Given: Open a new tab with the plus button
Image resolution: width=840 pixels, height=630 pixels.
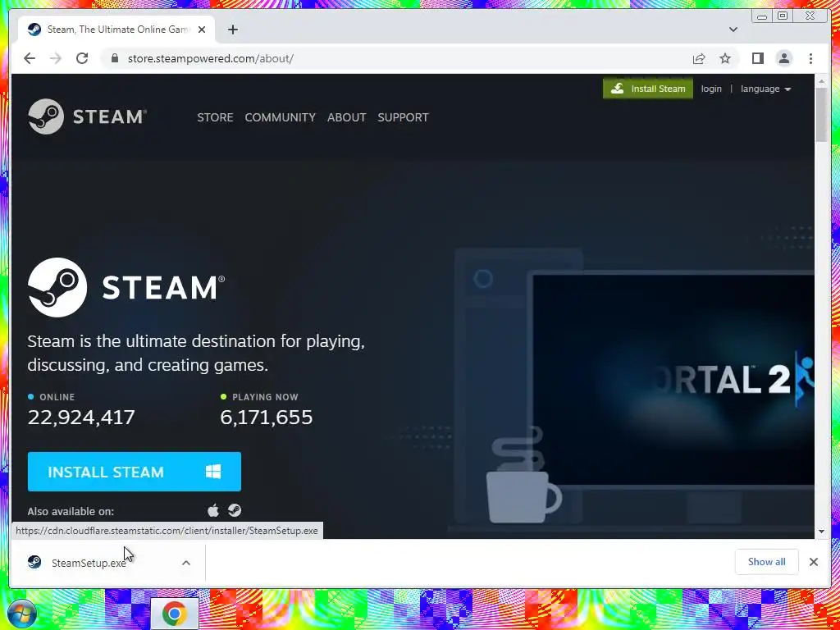Looking at the screenshot, I should click(x=232, y=30).
